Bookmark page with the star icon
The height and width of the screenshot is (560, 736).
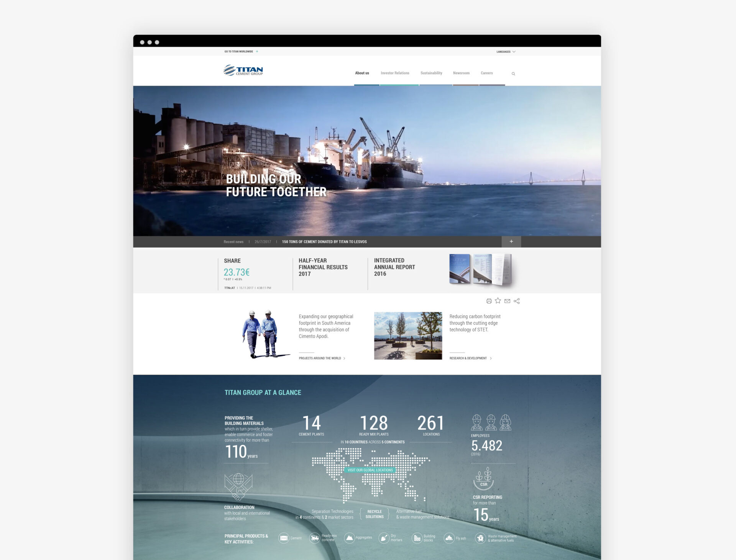click(x=498, y=301)
